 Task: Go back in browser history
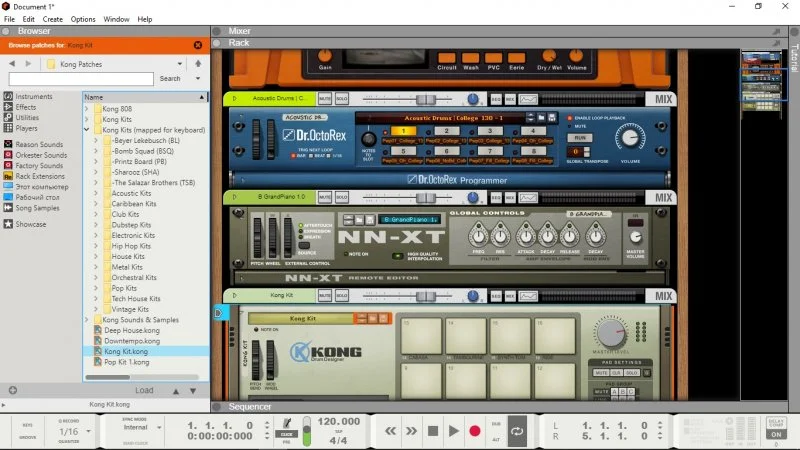coord(12,64)
